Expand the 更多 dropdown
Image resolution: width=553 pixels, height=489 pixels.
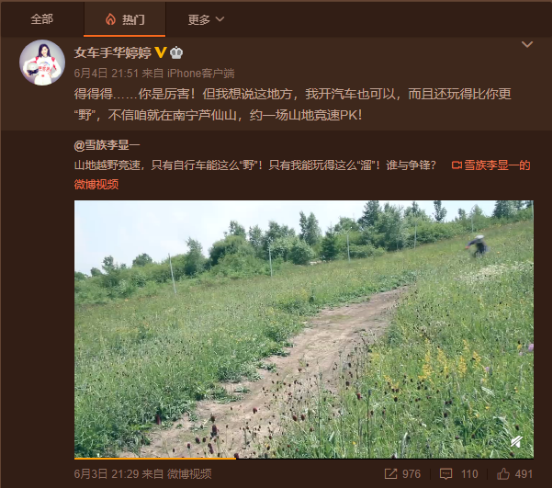(206, 19)
